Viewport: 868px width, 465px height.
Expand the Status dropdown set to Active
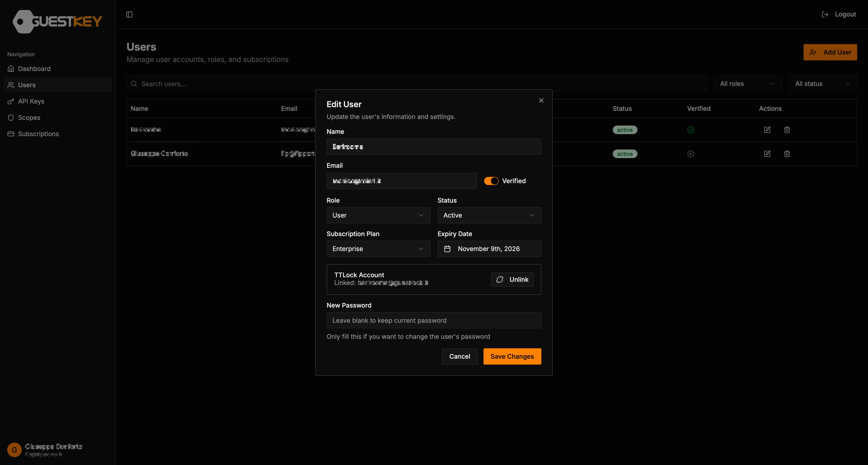click(488, 215)
